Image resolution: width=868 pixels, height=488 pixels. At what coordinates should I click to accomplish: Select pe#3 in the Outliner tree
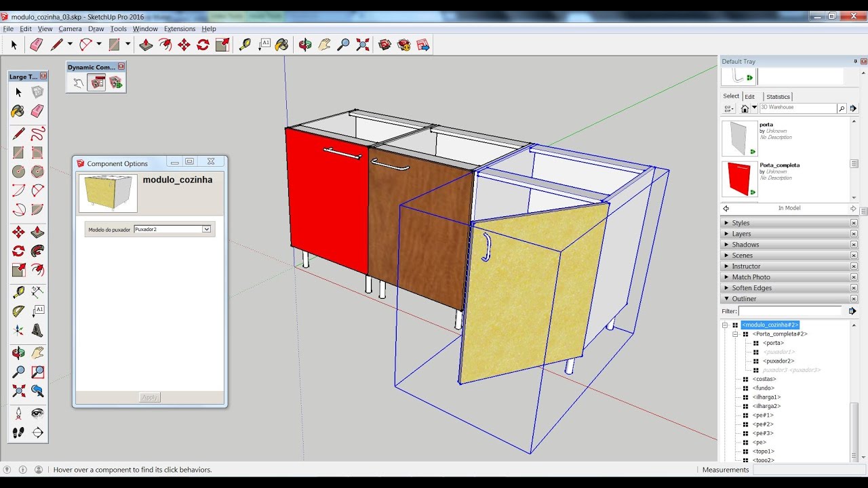coord(763,433)
